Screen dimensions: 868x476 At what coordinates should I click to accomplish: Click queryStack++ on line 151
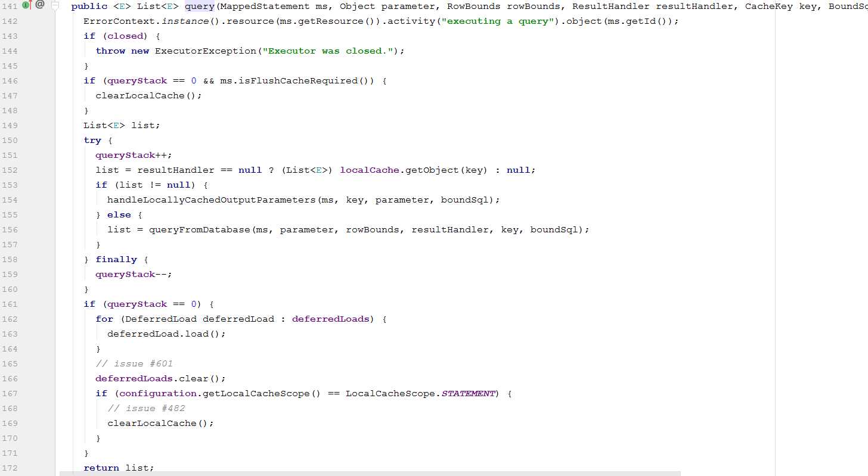pyautogui.click(x=131, y=155)
